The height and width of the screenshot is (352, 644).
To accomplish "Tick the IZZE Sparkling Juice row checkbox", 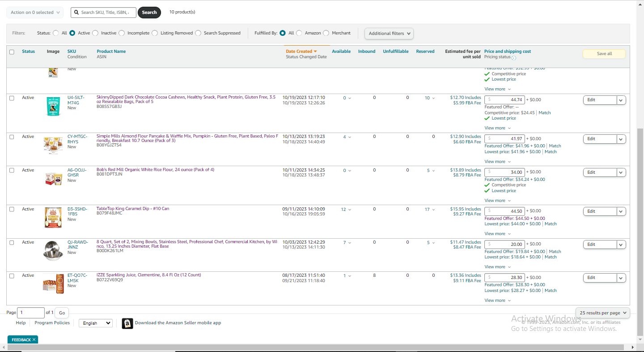I will pyautogui.click(x=12, y=276).
